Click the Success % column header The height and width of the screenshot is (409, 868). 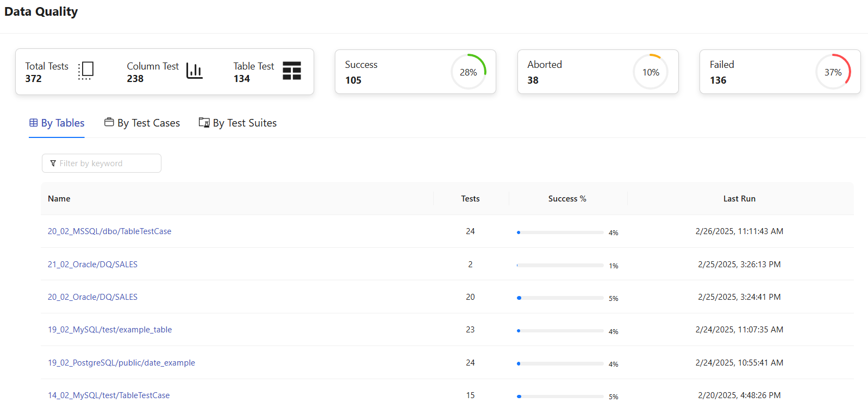tap(567, 199)
